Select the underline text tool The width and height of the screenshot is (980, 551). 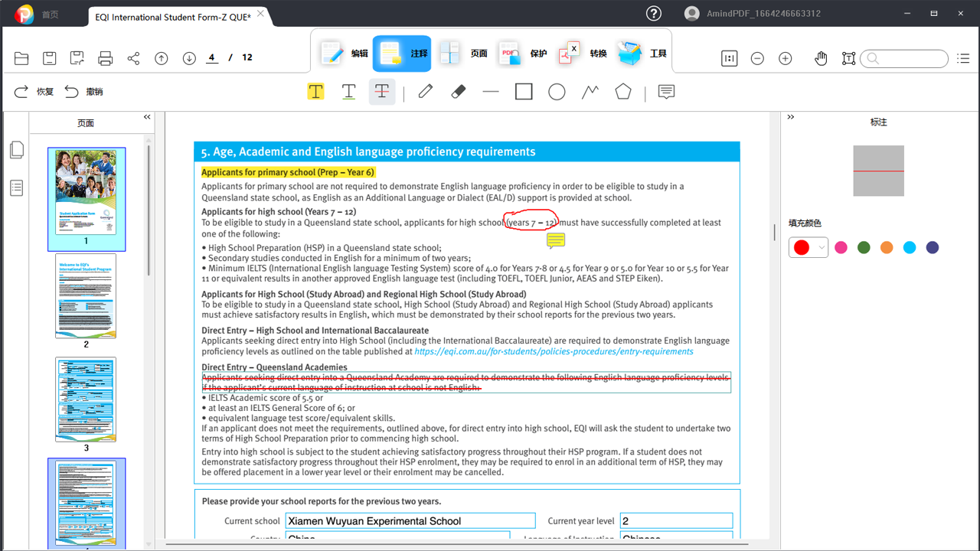click(x=348, y=92)
